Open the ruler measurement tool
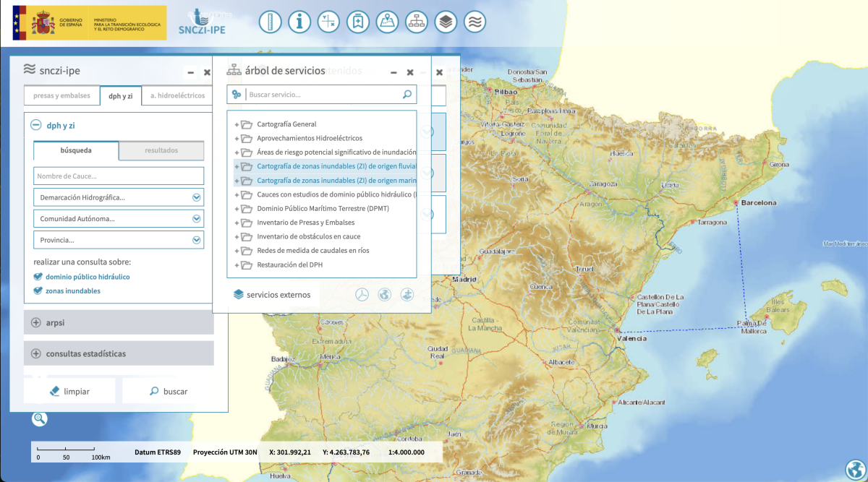868x482 pixels. pos(270,22)
